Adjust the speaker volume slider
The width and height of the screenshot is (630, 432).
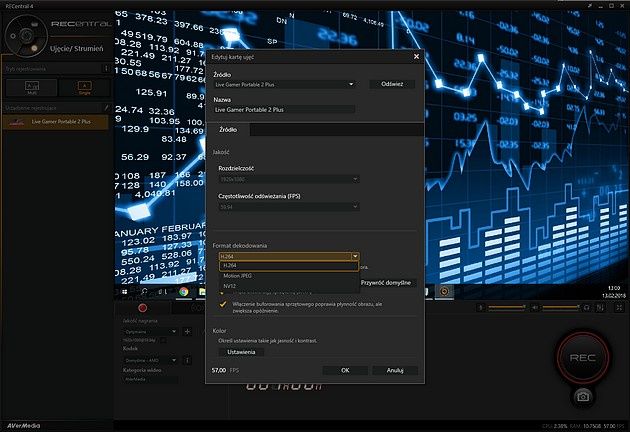tap(561, 307)
